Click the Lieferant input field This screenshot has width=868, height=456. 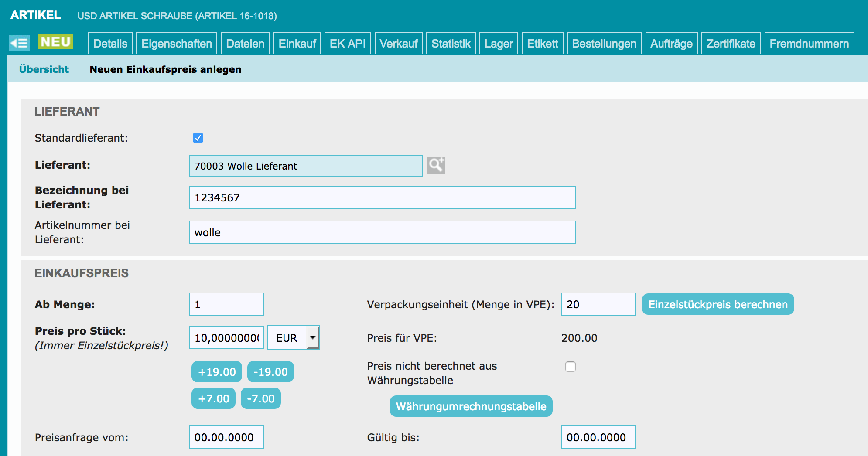click(x=305, y=166)
